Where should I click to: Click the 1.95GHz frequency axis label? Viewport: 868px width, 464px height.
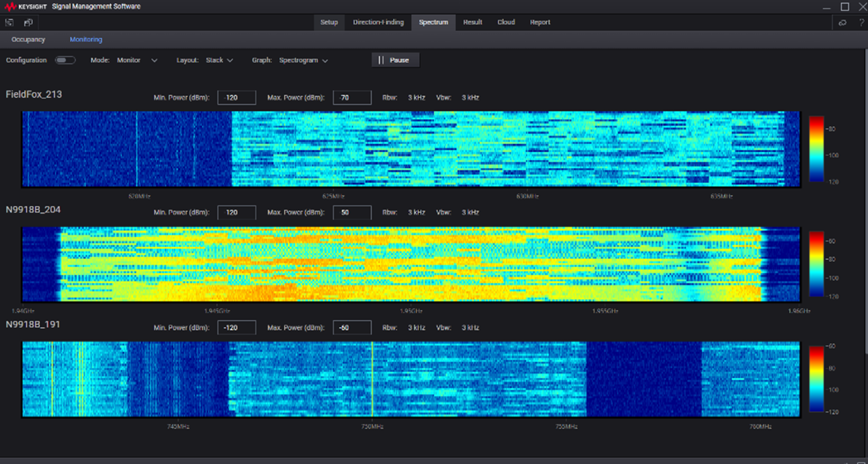coord(411,311)
